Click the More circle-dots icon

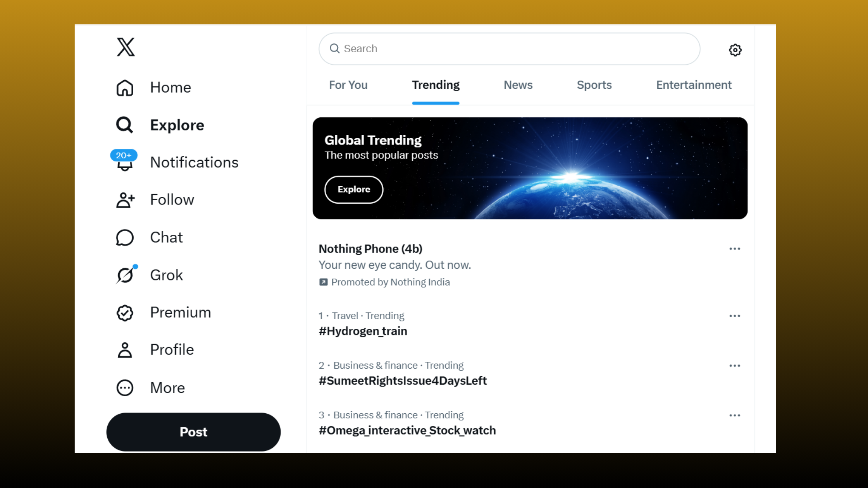(125, 388)
